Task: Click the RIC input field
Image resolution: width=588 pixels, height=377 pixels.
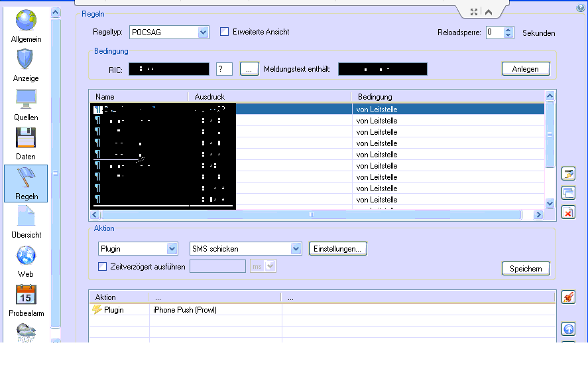Action: pos(169,69)
